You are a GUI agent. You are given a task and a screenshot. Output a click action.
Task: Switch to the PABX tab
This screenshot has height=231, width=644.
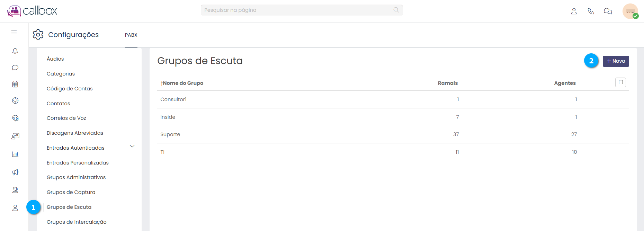[x=131, y=35]
